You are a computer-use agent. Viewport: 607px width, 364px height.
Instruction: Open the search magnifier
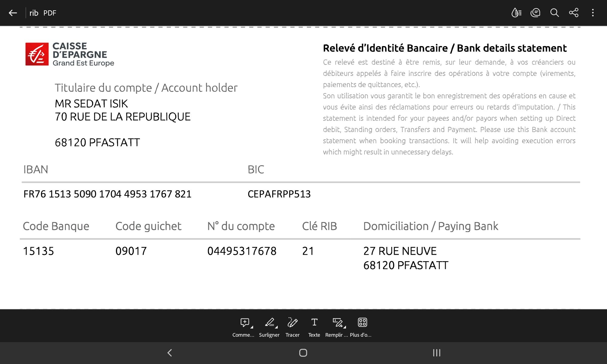[x=554, y=13]
